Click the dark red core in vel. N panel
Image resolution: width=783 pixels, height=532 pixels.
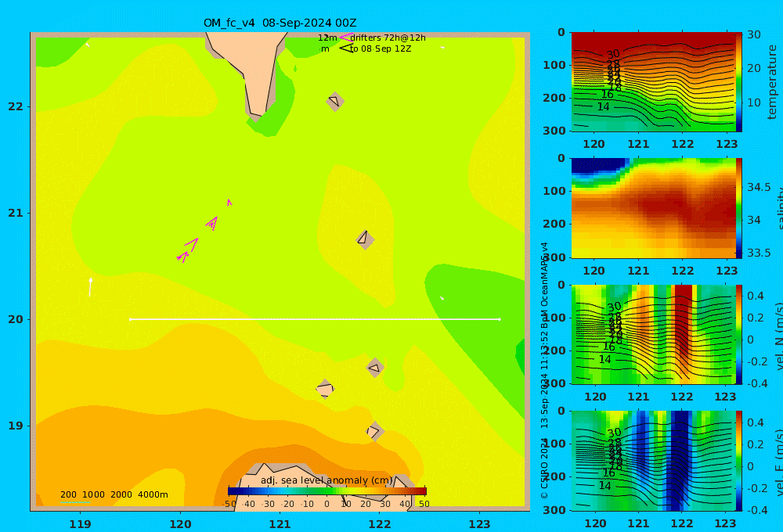pos(683,319)
